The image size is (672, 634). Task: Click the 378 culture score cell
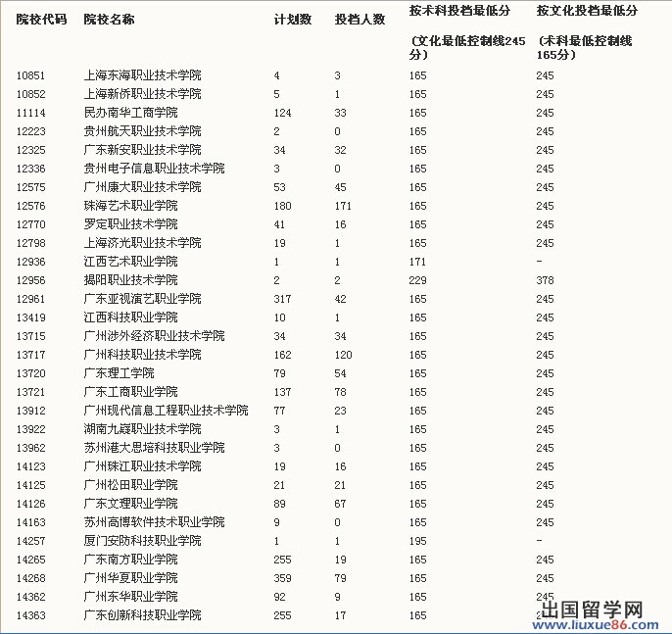(x=545, y=280)
